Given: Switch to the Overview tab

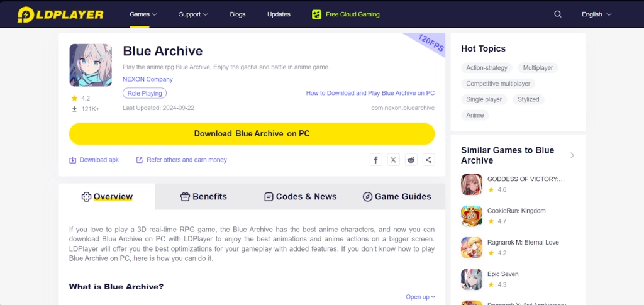Looking at the screenshot, I should pyautogui.click(x=107, y=197).
